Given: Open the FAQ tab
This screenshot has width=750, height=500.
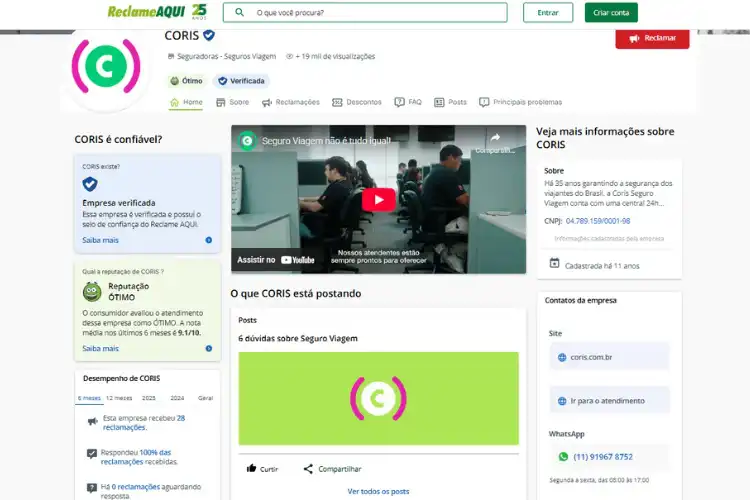Looking at the screenshot, I should (408, 102).
